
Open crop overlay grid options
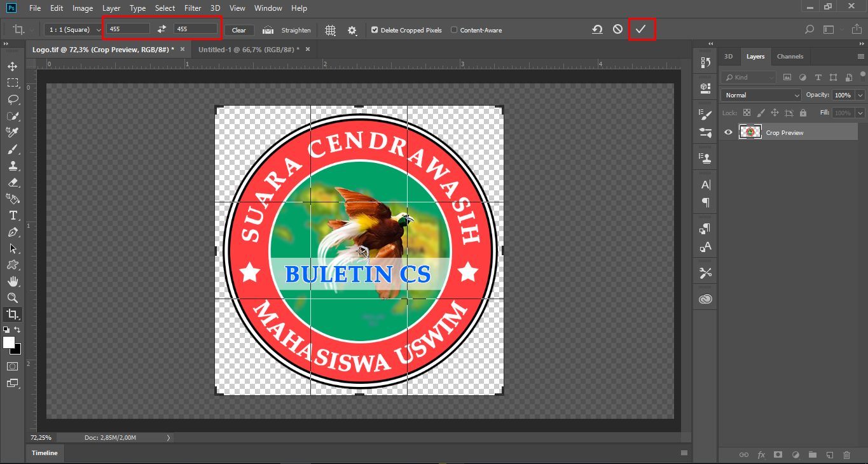330,30
